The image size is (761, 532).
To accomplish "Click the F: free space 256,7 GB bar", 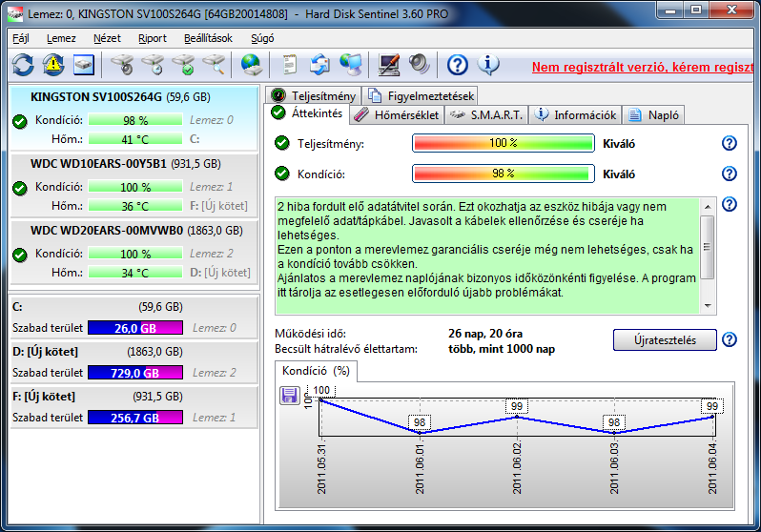I will tap(135, 417).
